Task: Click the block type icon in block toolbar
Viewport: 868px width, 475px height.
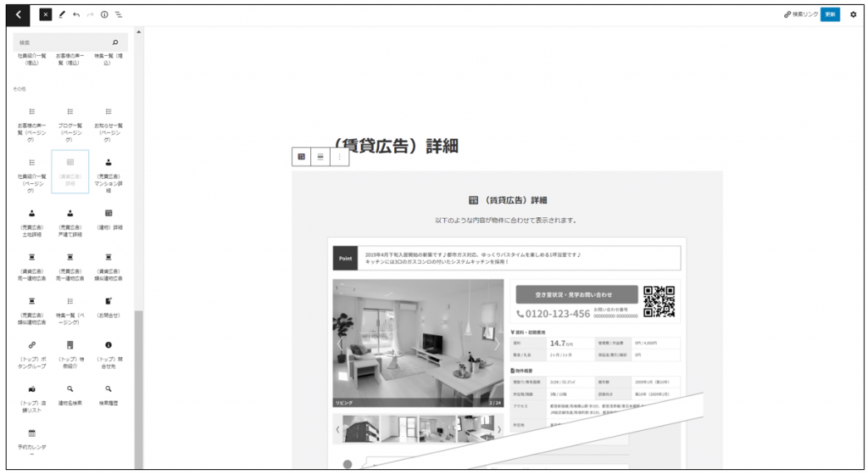Action: [301, 157]
